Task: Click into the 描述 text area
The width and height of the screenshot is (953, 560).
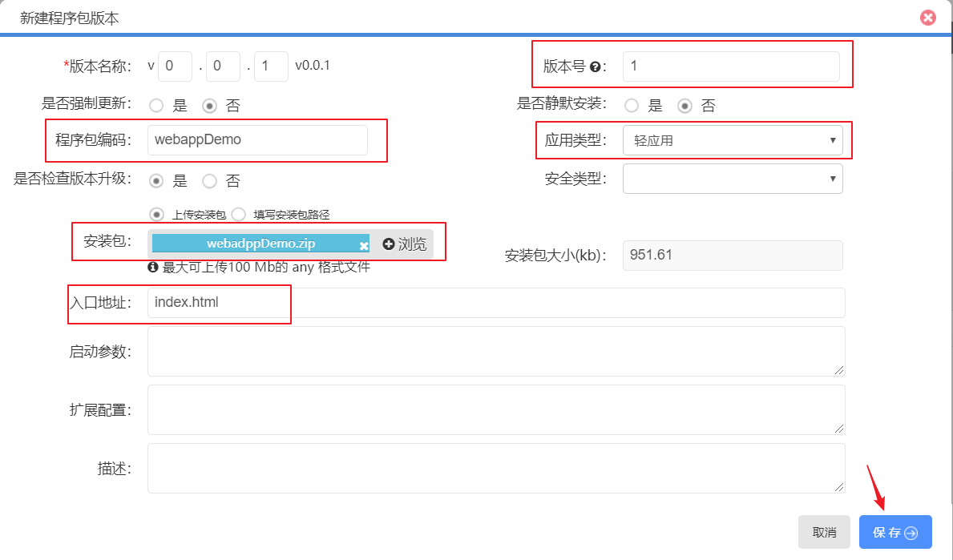Action: tap(495, 468)
